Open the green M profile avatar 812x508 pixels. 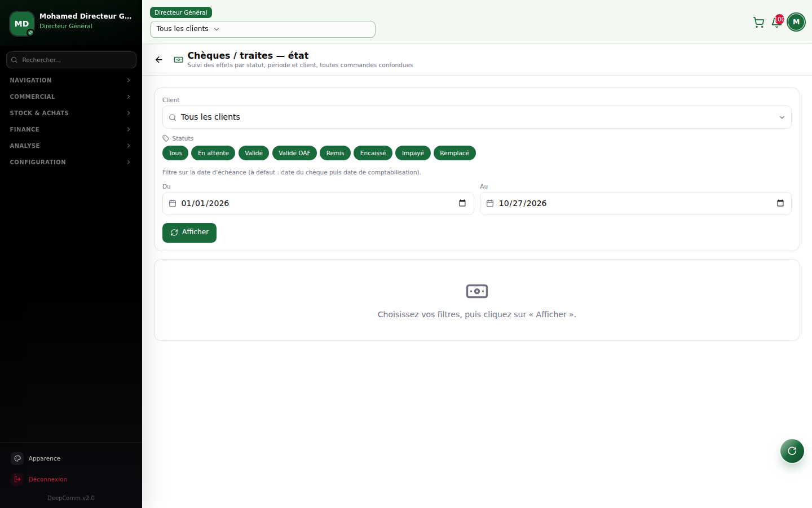click(796, 22)
